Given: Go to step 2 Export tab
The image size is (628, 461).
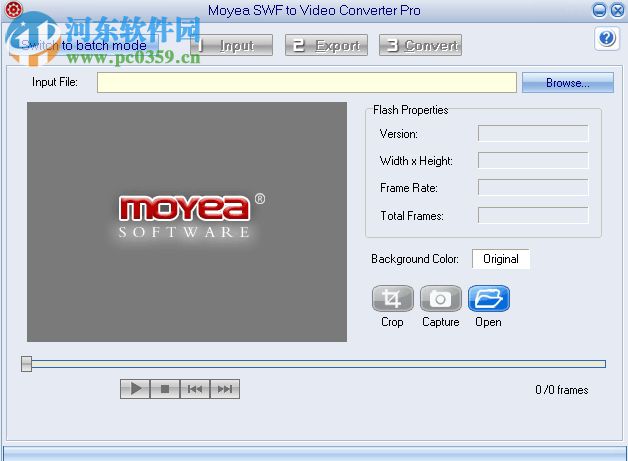Looking at the screenshot, I should [326, 45].
